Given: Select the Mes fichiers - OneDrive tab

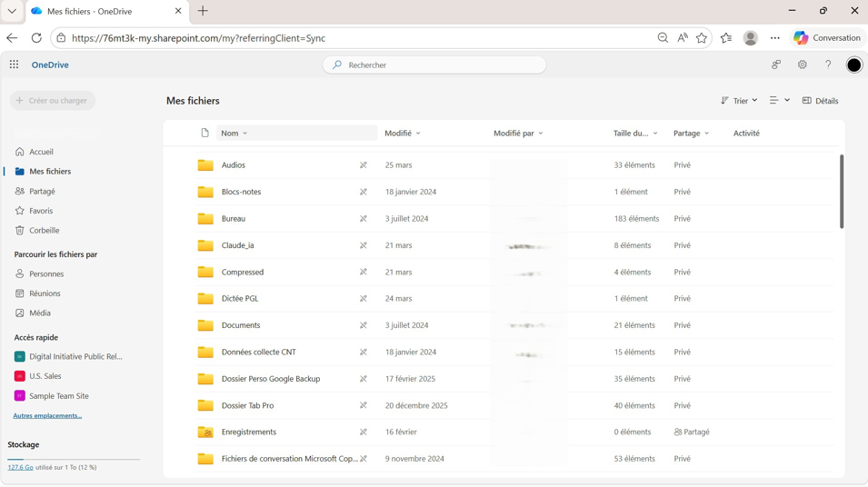Looking at the screenshot, I should click(107, 12).
